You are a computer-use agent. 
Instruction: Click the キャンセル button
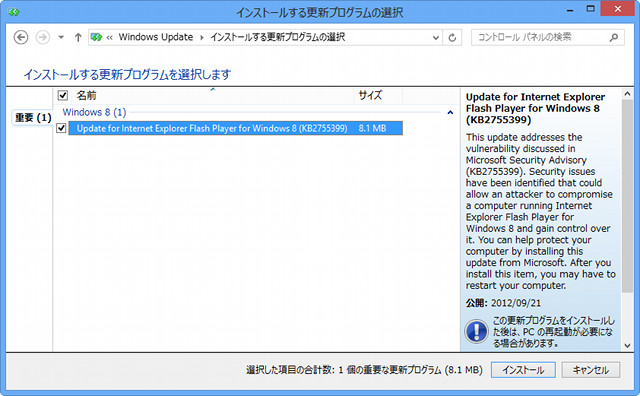591,370
